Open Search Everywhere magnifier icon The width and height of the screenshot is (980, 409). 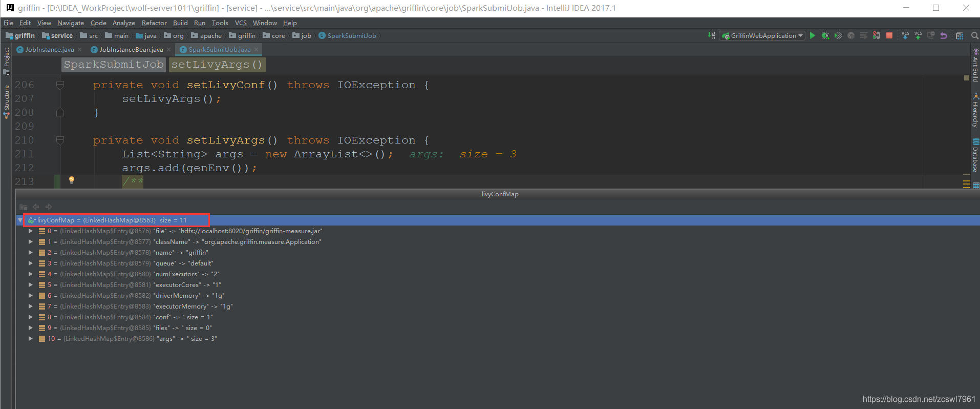(974, 35)
